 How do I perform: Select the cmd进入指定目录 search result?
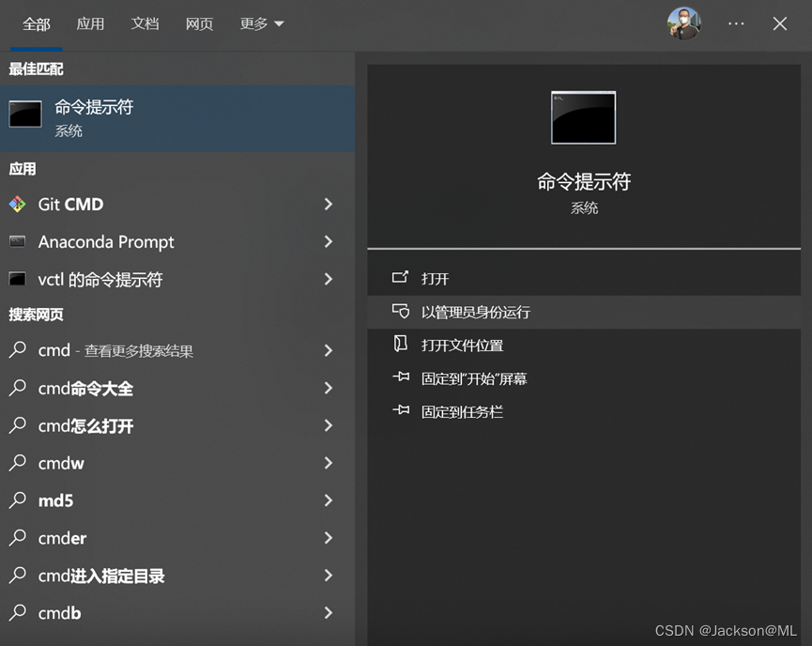(x=100, y=576)
